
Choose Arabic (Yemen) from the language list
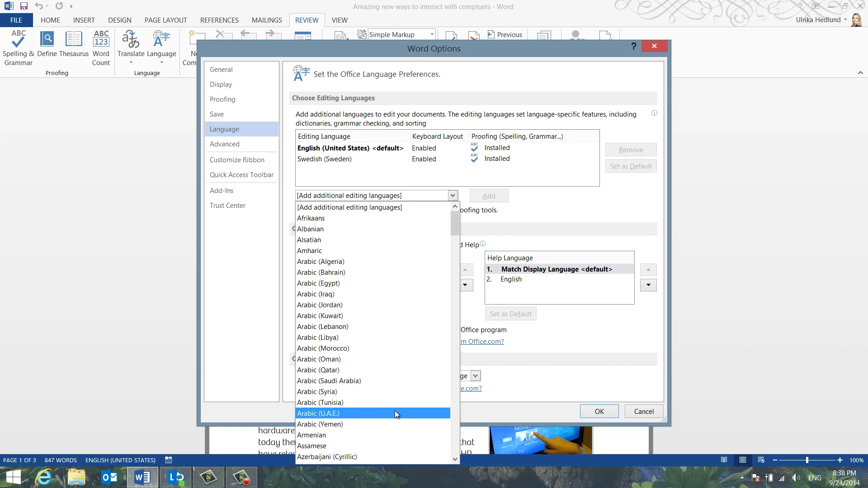coord(320,424)
